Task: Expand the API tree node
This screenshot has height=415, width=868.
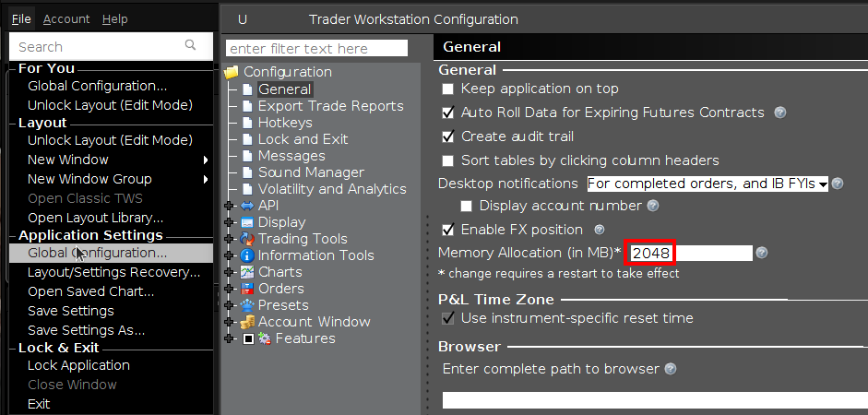Action: 229,206
